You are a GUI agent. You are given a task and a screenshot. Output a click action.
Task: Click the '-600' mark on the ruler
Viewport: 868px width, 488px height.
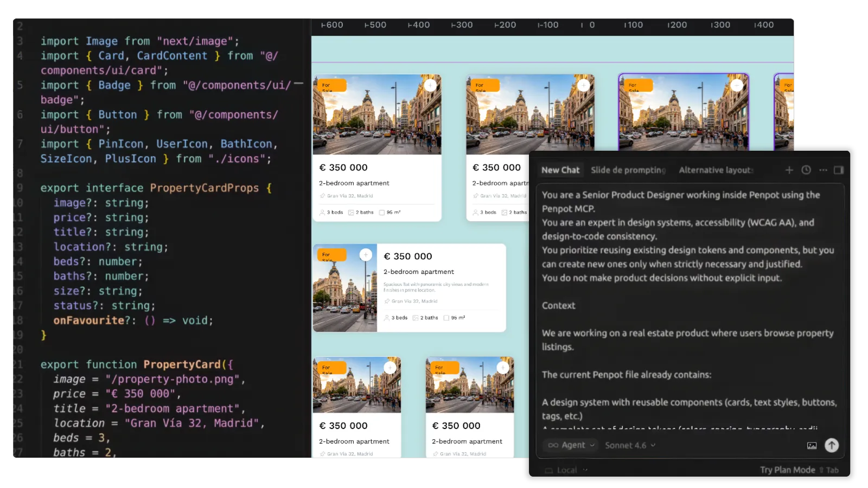click(332, 25)
